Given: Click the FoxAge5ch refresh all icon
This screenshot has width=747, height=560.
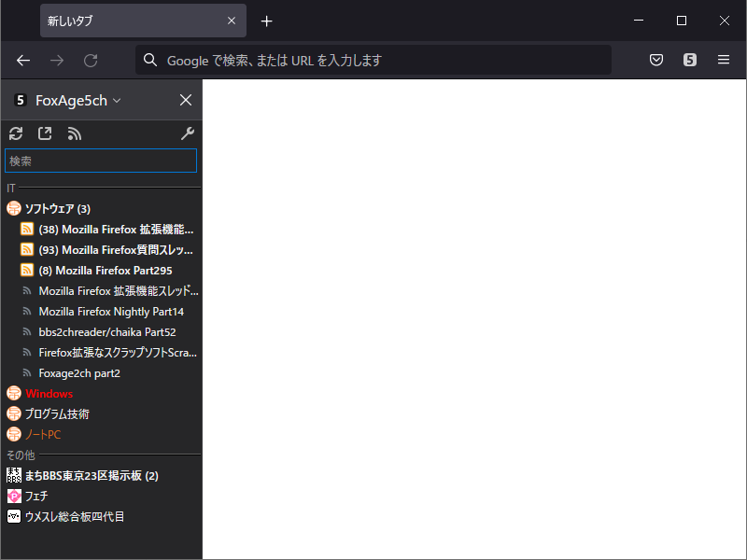Looking at the screenshot, I should tap(16, 133).
